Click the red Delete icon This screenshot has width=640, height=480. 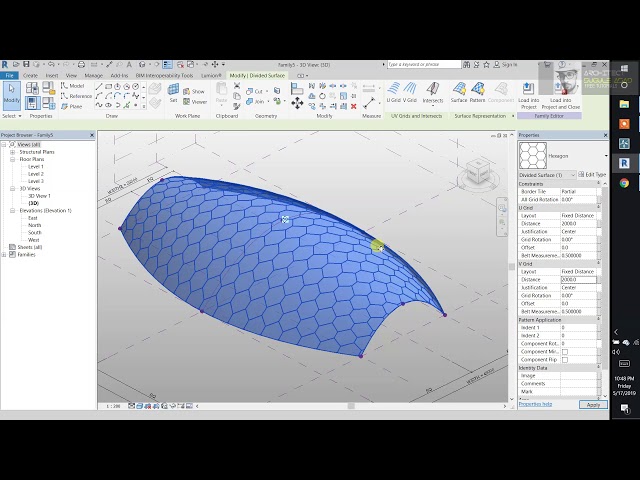click(x=353, y=106)
